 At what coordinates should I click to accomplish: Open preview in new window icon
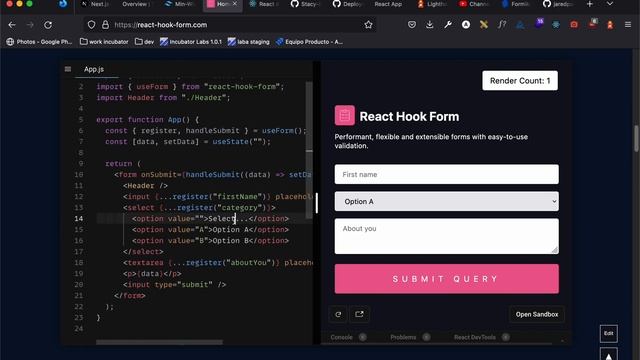(x=359, y=314)
